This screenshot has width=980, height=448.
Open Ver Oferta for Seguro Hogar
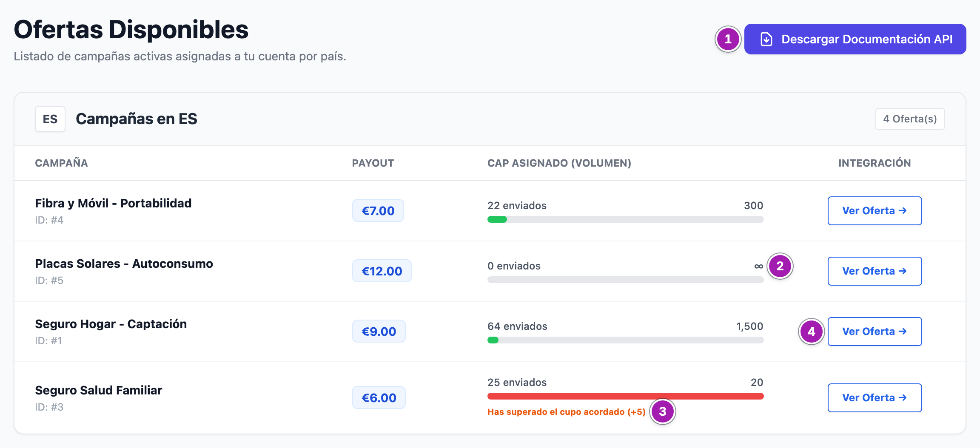[875, 332]
